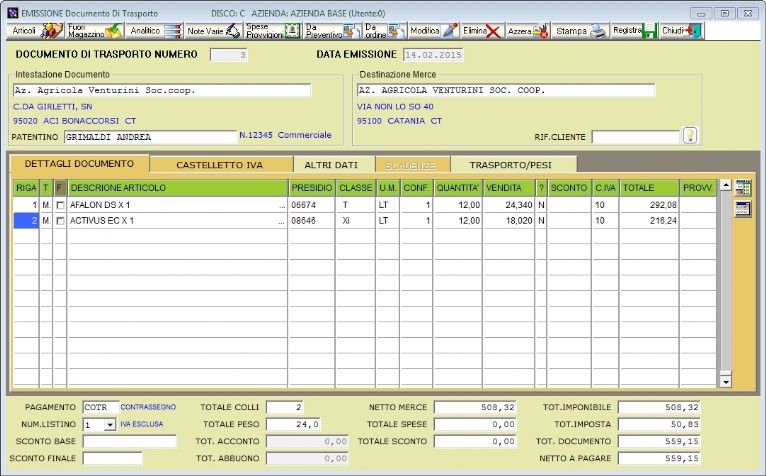The height and width of the screenshot is (476, 766).
Task: Click N.12345 Commerciale license text
Action: (285, 135)
